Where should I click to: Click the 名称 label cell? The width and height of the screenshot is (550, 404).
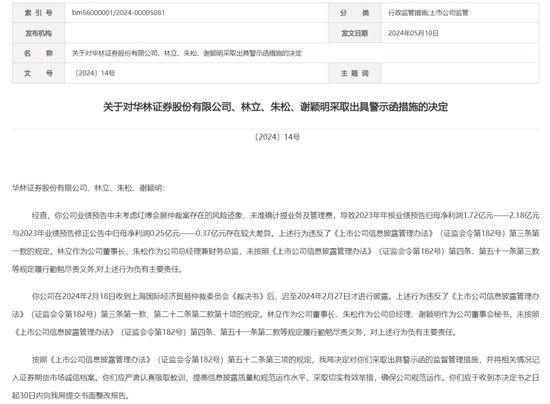coord(39,53)
